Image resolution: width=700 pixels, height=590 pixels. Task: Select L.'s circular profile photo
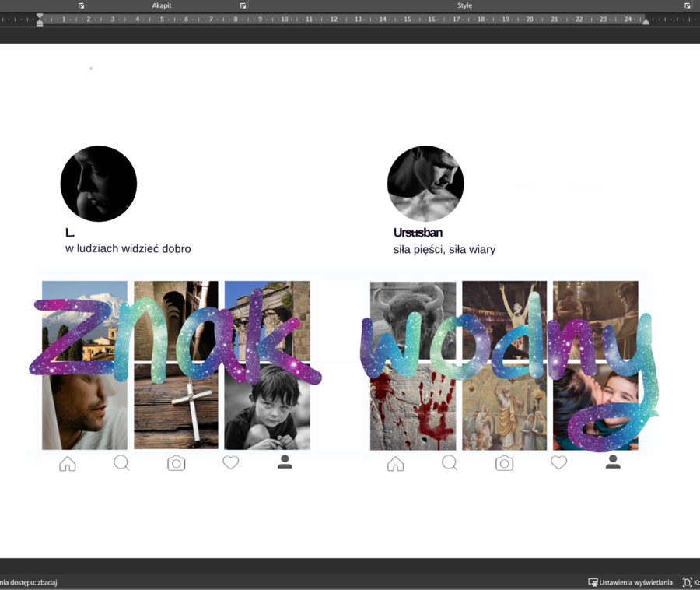tap(99, 183)
